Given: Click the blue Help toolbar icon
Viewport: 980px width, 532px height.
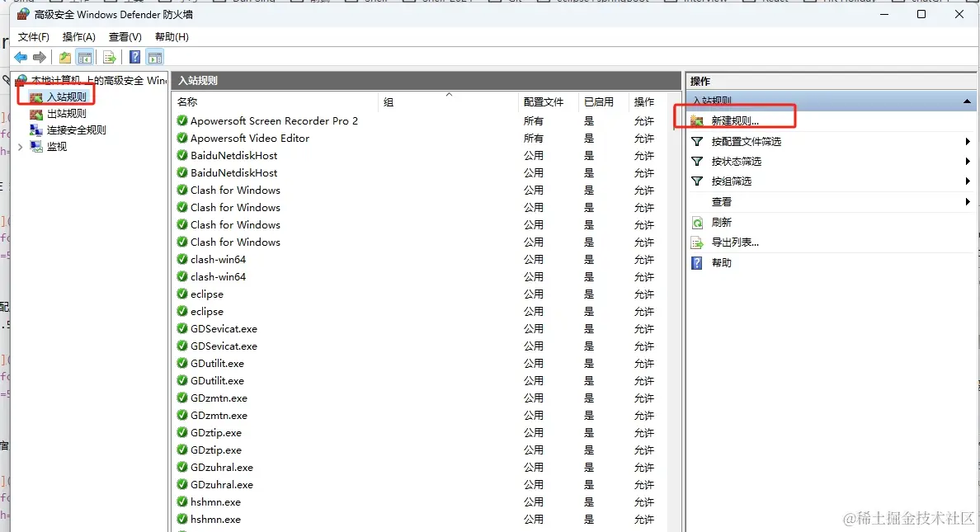Looking at the screenshot, I should tap(134, 58).
